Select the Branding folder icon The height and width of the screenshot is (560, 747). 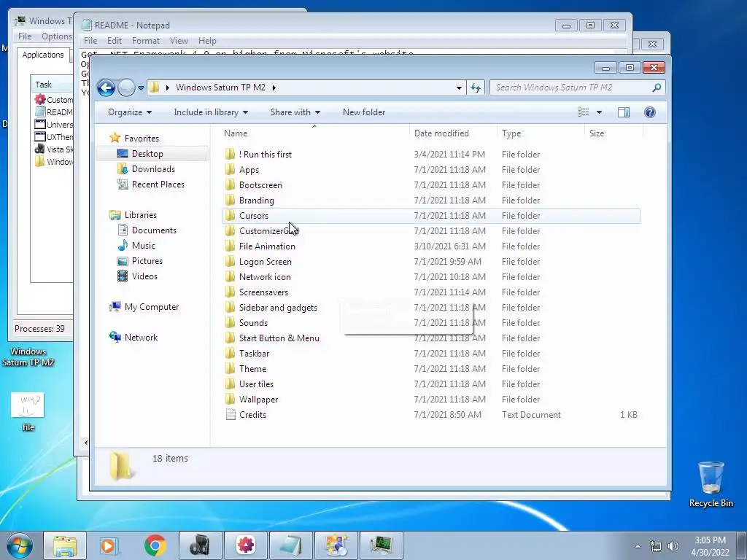230,200
